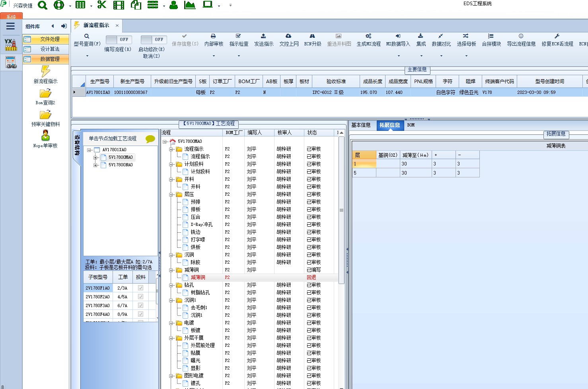Select the 减薄铜 returned process row
588x389 pixels.
pyautogui.click(x=250, y=277)
